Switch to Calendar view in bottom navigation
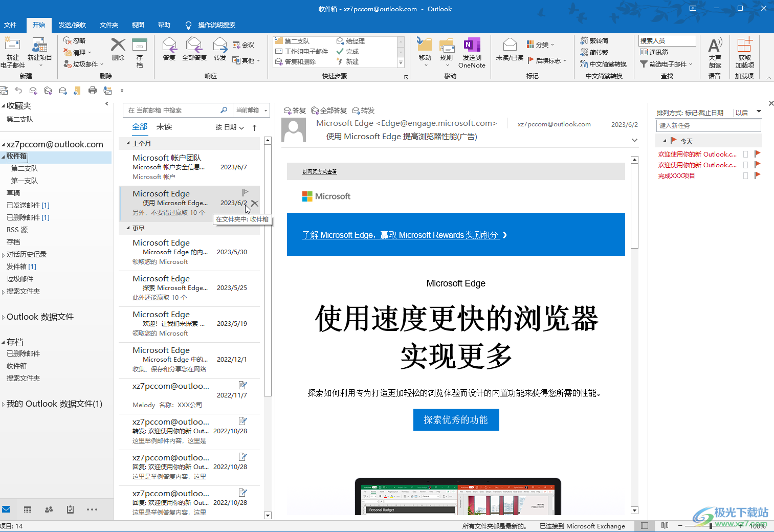This screenshot has width=774, height=532. [28, 509]
